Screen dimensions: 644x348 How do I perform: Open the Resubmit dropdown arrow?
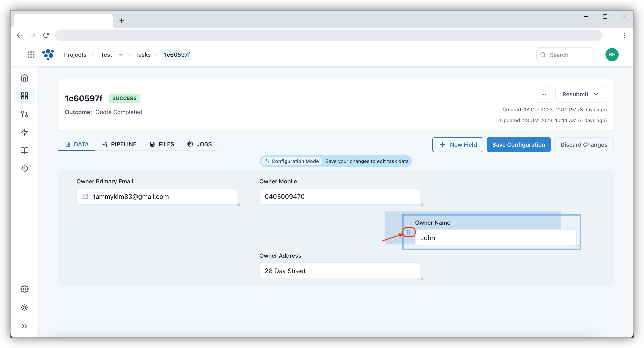[x=596, y=94]
